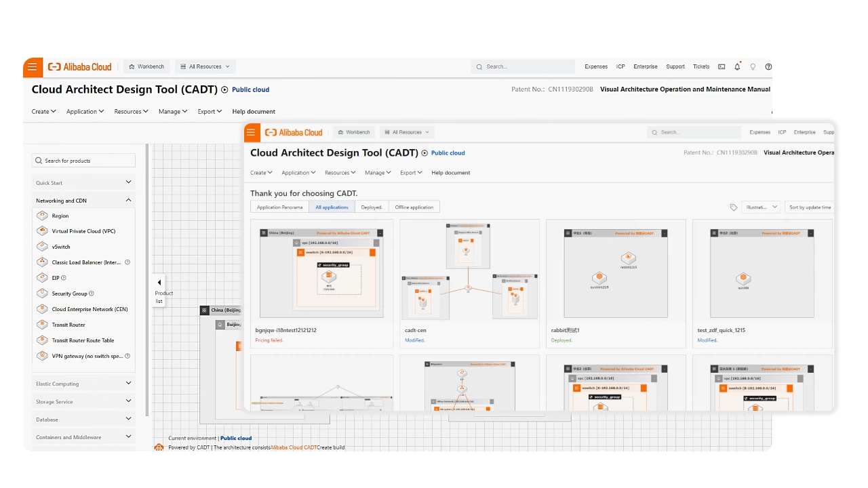Click the Search for products field
The image size is (868, 488).
[x=83, y=161]
